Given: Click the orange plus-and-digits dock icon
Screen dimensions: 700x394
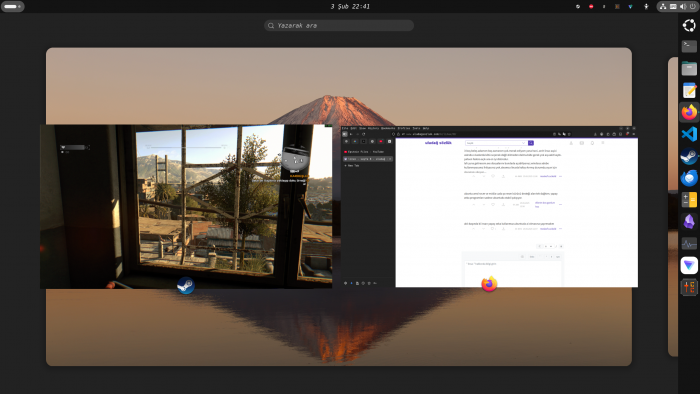Looking at the screenshot, I should [689, 287].
